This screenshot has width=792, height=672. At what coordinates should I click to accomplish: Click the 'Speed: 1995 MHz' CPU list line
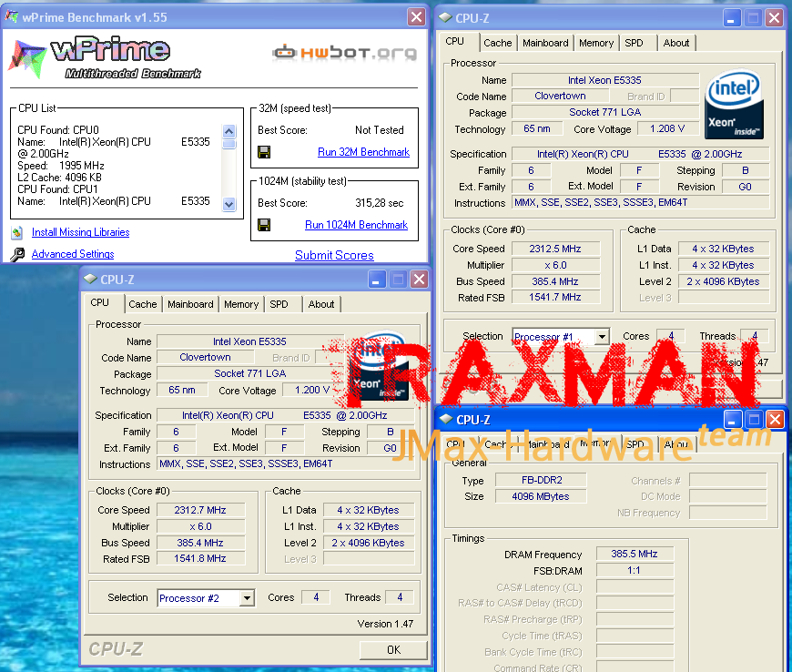click(x=61, y=166)
